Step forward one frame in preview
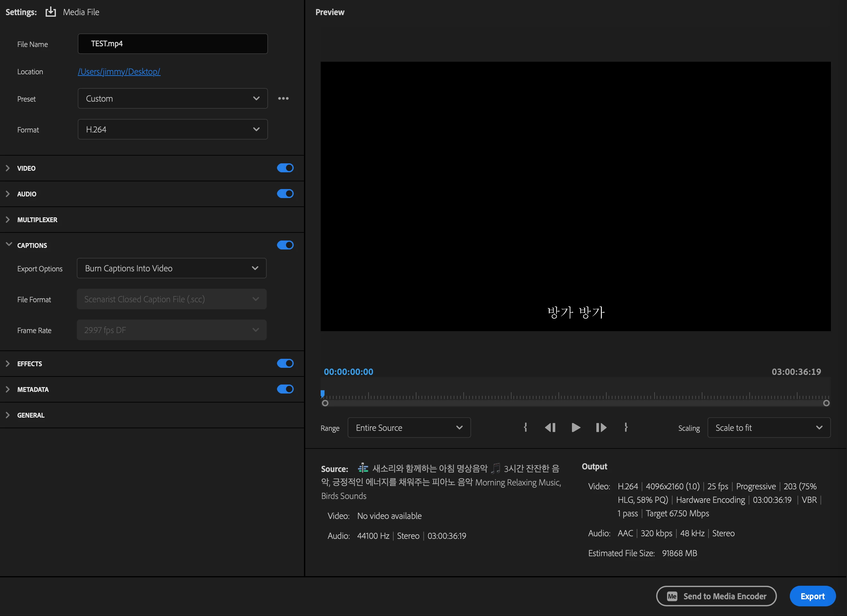Screen dimensions: 847x616 pyautogui.click(x=601, y=427)
